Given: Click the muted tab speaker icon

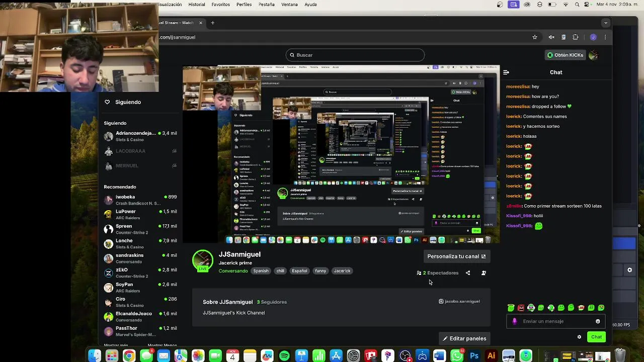Looking at the screenshot, I should [x=551, y=37].
